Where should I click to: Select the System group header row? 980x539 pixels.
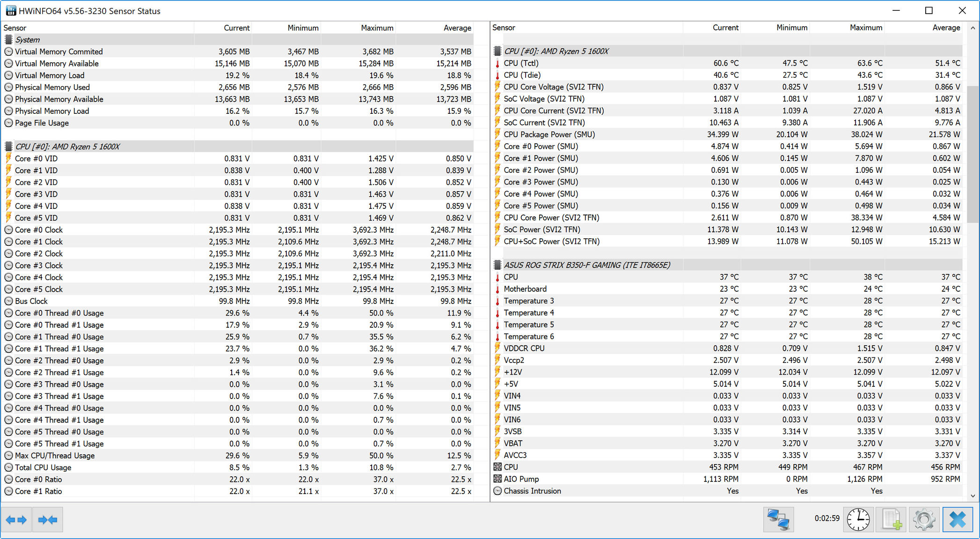(239, 40)
